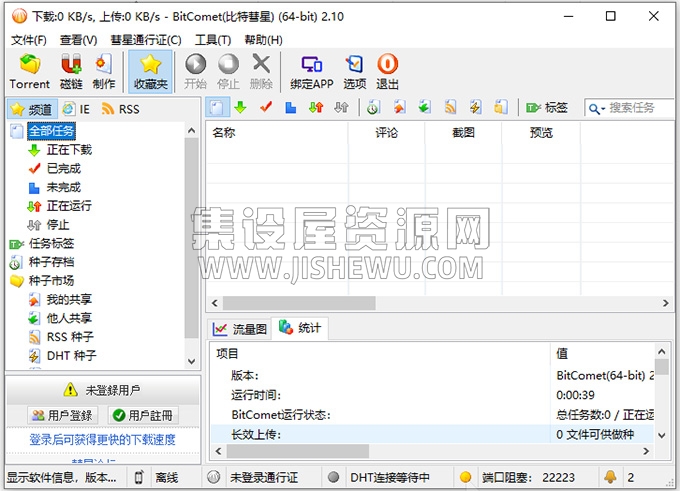Open 绑定APP bind app

(x=312, y=72)
